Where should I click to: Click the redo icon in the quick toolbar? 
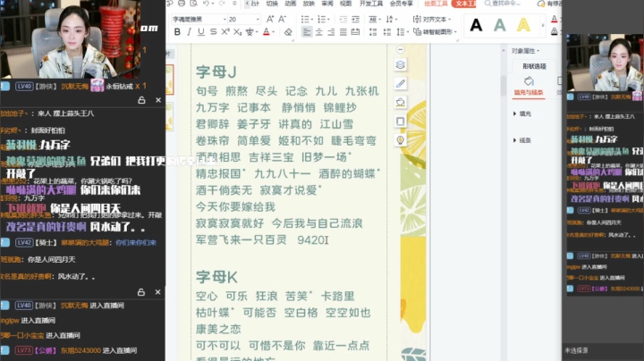222,4
